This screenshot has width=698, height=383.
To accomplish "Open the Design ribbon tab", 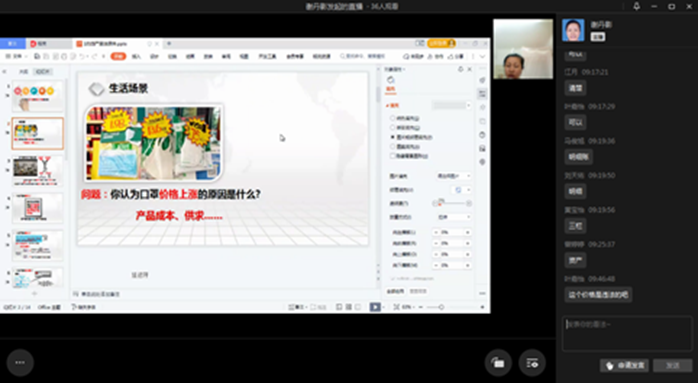I will (154, 57).
